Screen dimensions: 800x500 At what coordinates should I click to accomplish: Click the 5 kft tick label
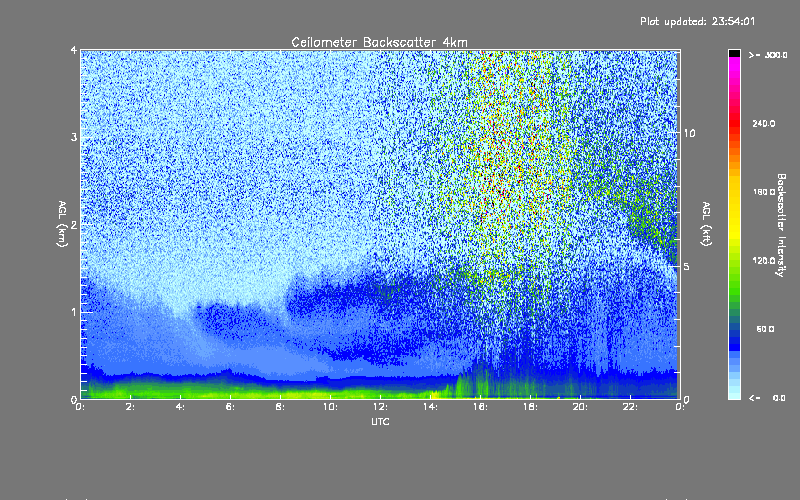[x=687, y=267]
